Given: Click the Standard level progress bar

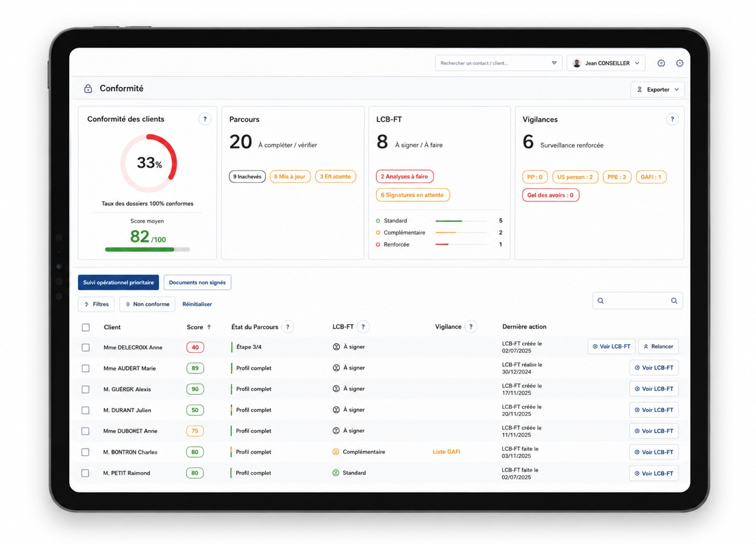Looking at the screenshot, I should (x=461, y=221).
